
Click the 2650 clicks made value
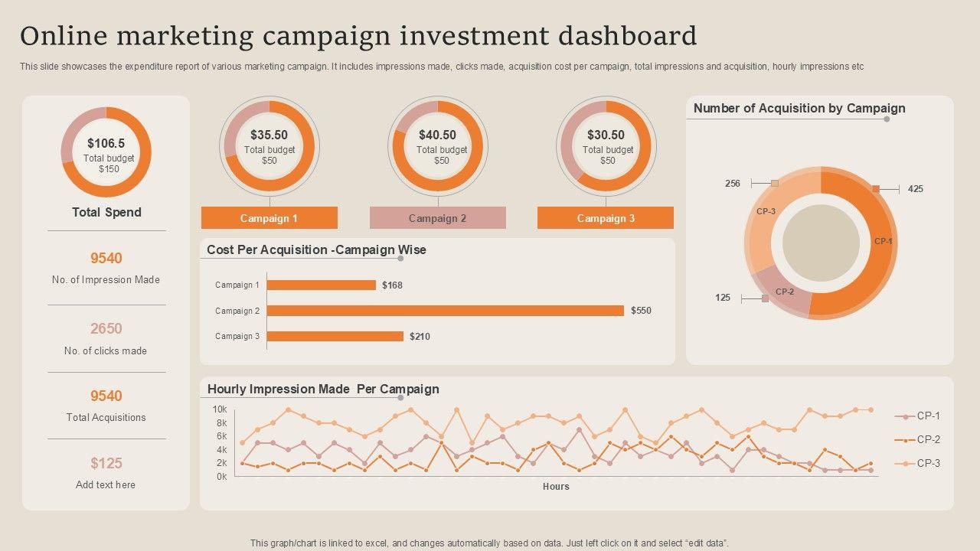pyautogui.click(x=106, y=329)
